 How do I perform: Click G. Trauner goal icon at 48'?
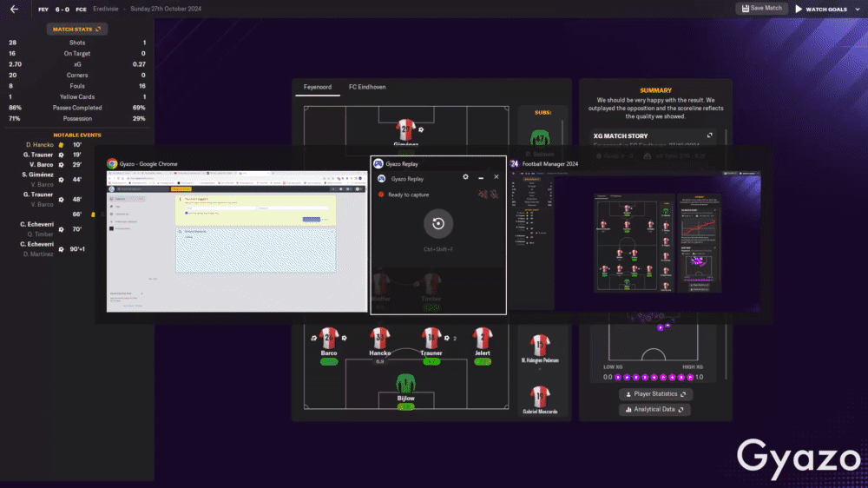click(61, 200)
